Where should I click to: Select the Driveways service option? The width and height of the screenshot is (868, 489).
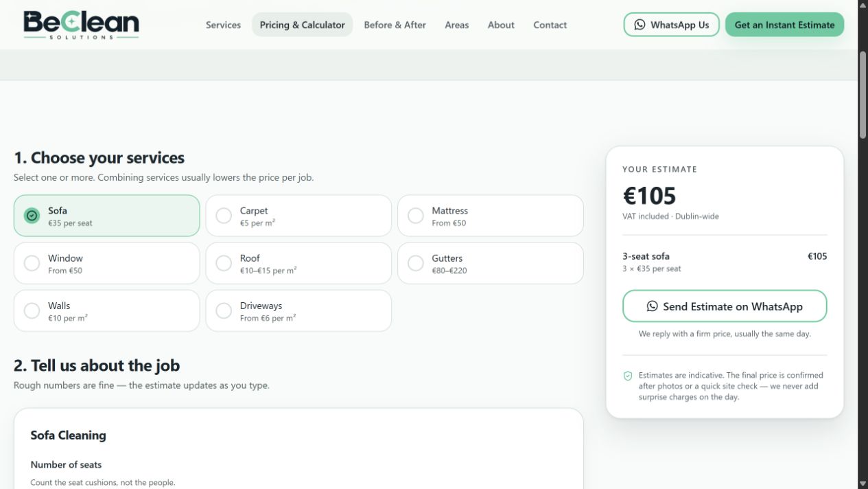tap(298, 310)
